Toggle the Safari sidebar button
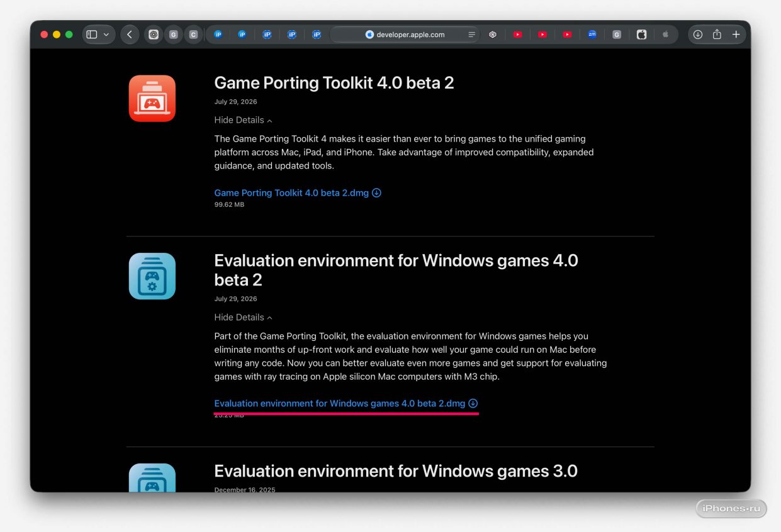Image resolution: width=781 pixels, height=532 pixels. pyautogui.click(x=92, y=35)
